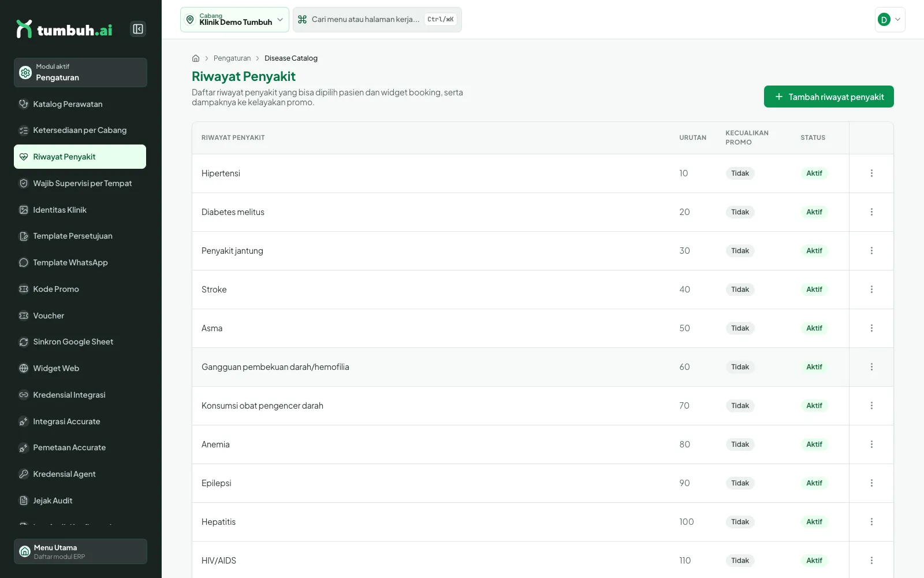Open row actions for Konsumsi obat pengencer darah
The height and width of the screenshot is (578, 924).
tap(871, 406)
